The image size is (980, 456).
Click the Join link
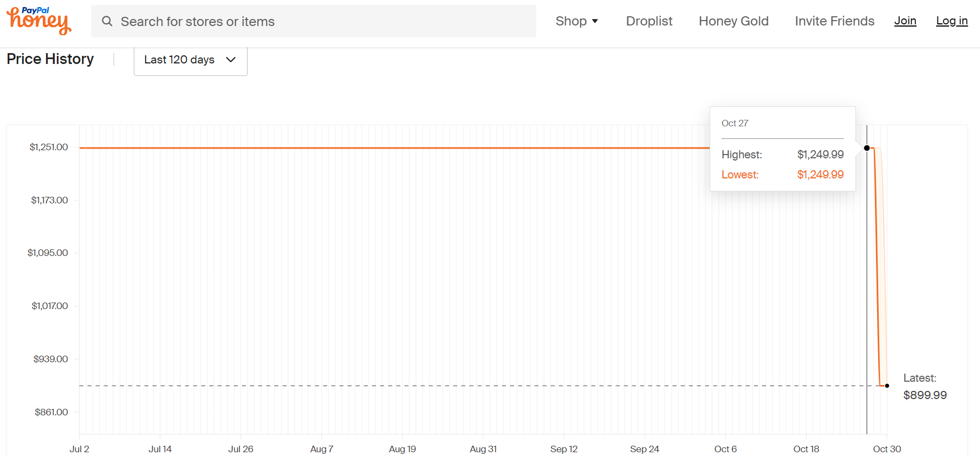click(905, 21)
